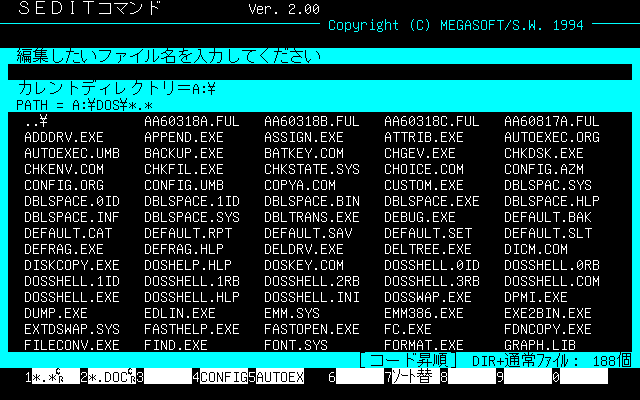Click function key 1 *.* filter

(x=56, y=377)
